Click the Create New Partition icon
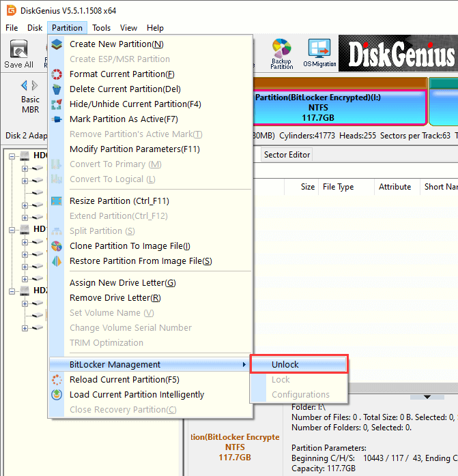This screenshot has height=476, width=458. [x=57, y=44]
